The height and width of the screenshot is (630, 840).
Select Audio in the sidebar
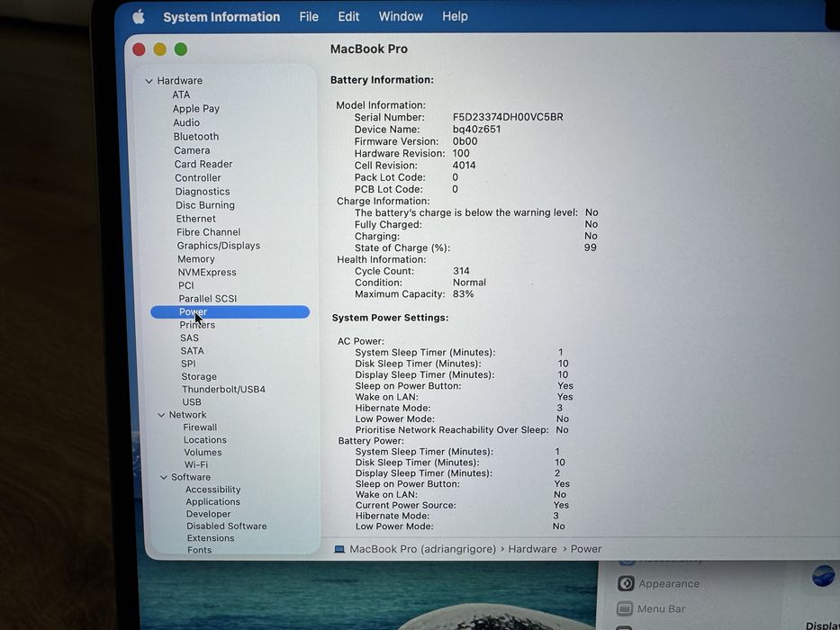[186, 122]
